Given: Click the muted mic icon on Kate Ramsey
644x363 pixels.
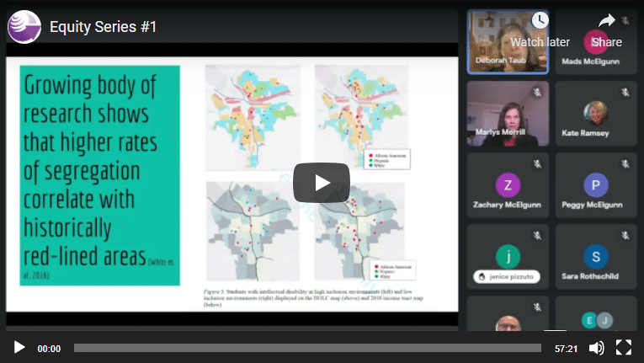Looking at the screenshot, I should pyautogui.click(x=625, y=93).
